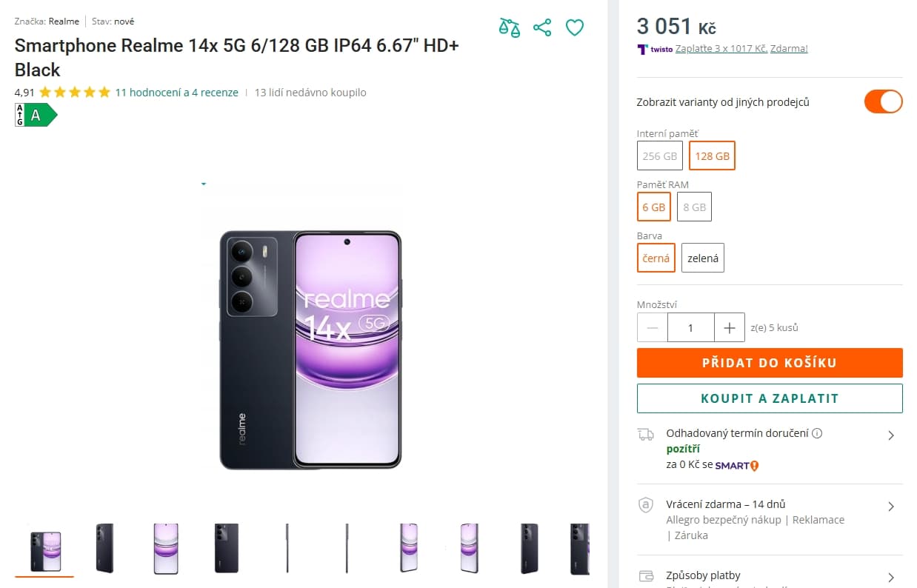
Task: Open the first product thumbnail
Action: (x=44, y=549)
